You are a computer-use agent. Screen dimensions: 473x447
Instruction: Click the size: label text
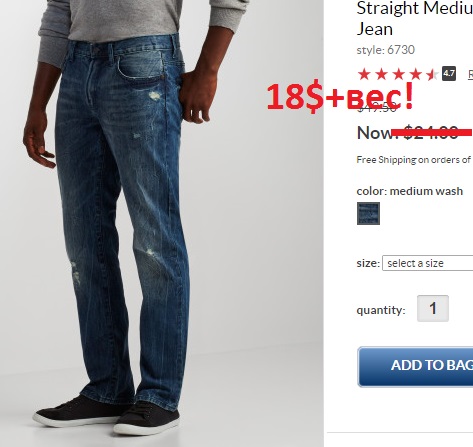coord(368,263)
